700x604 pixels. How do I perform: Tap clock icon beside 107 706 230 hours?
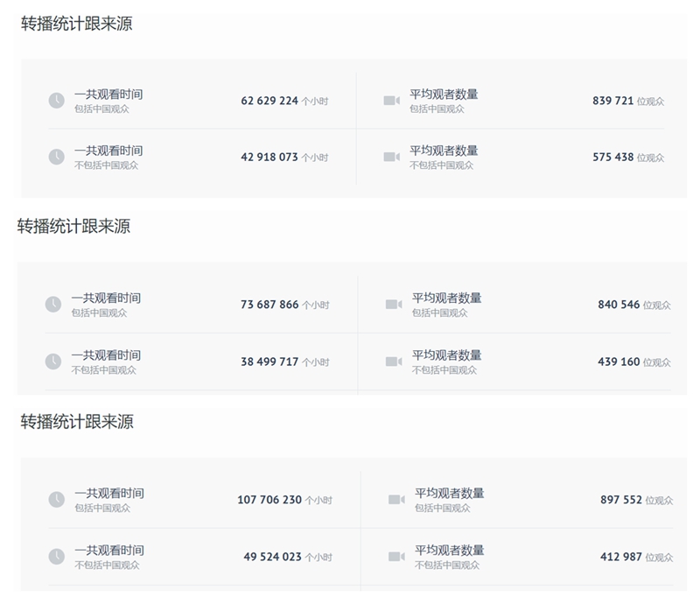[56, 500]
